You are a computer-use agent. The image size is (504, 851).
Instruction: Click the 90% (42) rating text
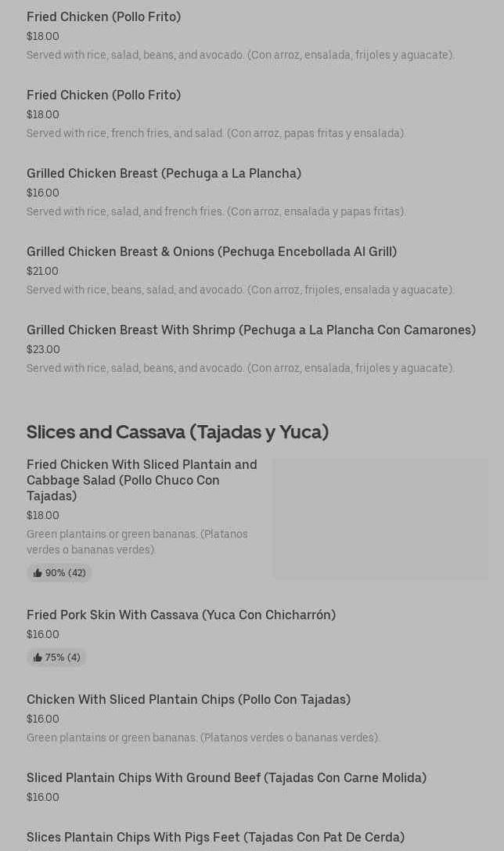(66, 573)
